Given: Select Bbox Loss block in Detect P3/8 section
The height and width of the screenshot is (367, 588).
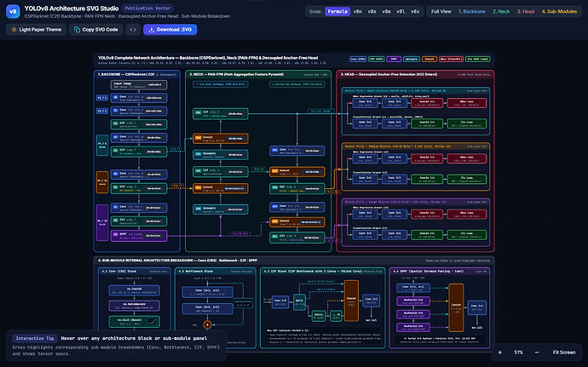Looking at the screenshot, I should [x=466, y=103].
